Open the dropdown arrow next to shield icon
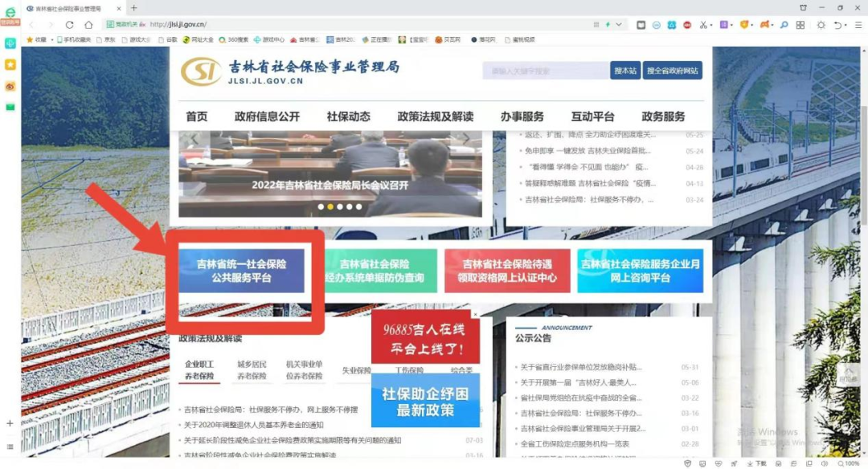This screenshot has height=469, width=868. point(752,26)
